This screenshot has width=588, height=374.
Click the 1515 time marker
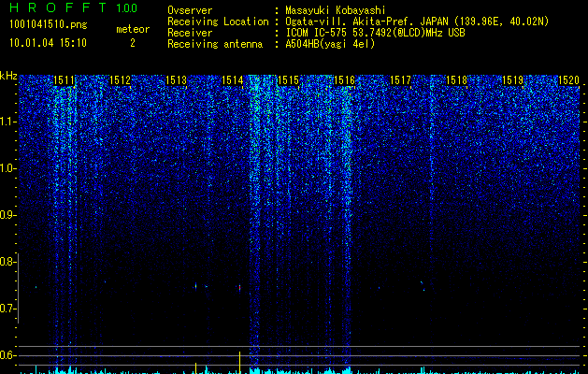coord(288,80)
